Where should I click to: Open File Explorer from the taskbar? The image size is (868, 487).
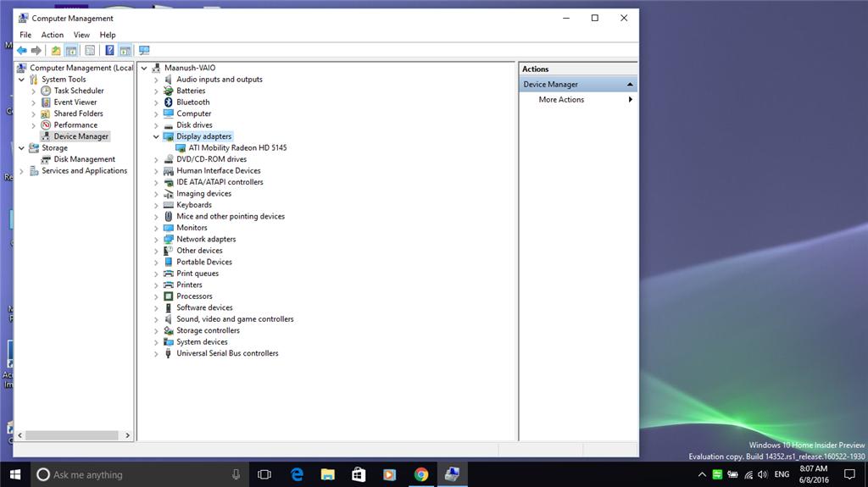[x=328, y=474]
